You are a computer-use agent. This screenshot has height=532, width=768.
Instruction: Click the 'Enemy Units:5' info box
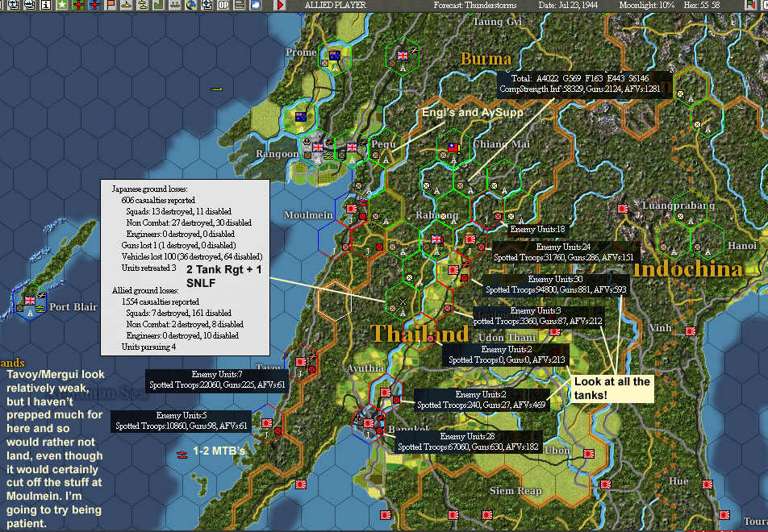[182, 421]
